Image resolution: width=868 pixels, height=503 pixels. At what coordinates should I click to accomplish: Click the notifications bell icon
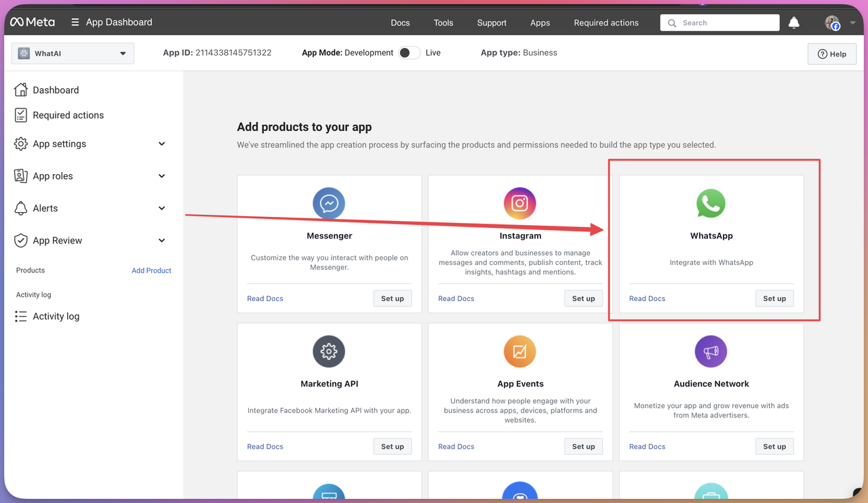(x=794, y=22)
